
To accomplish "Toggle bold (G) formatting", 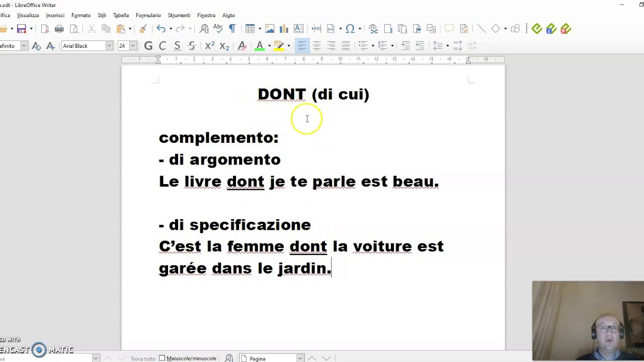I will [148, 46].
